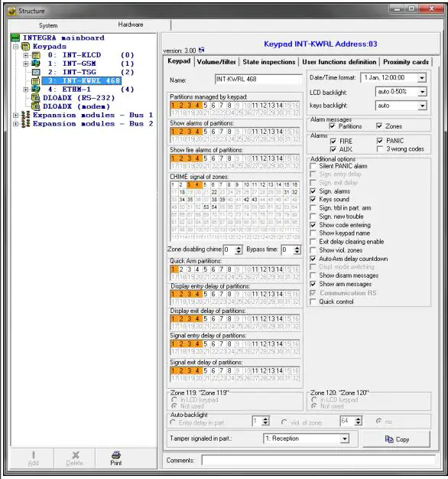448x479 pixels.
Task: Enable Show disarm messages checkbox
Action: coord(313,275)
